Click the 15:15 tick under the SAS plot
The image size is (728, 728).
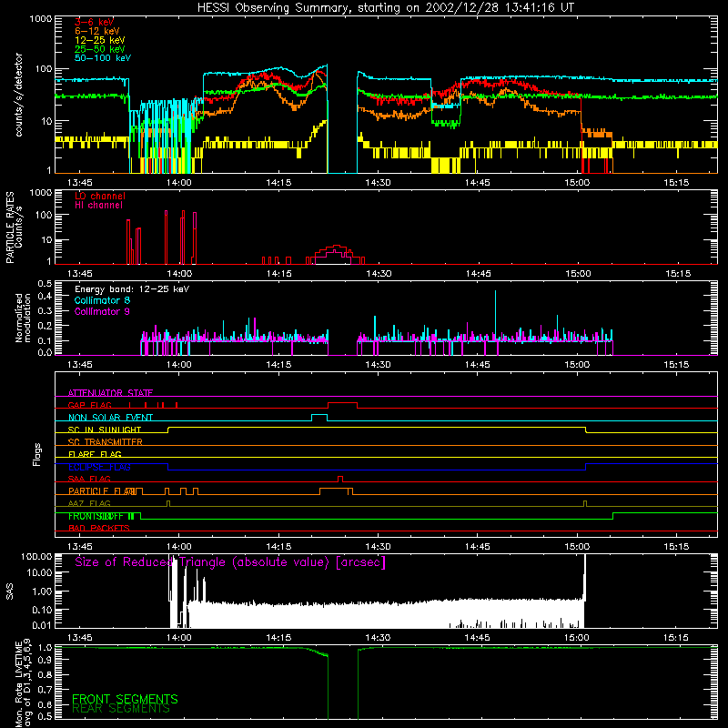coord(676,638)
